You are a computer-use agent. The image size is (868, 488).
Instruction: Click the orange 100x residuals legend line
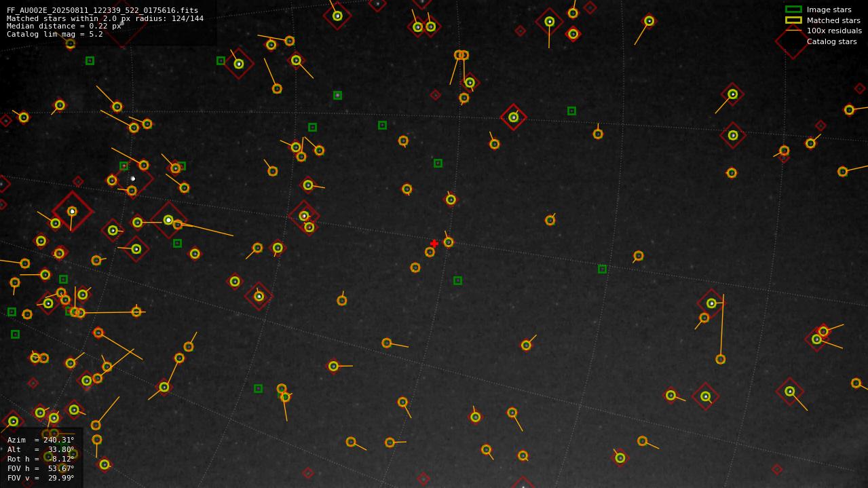click(793, 31)
